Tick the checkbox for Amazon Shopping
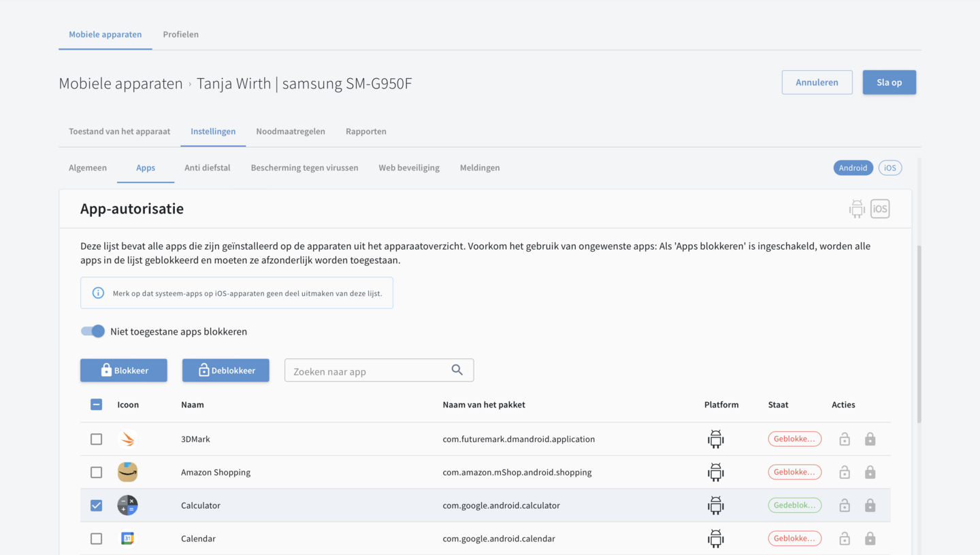Image resolution: width=980 pixels, height=555 pixels. (97, 473)
